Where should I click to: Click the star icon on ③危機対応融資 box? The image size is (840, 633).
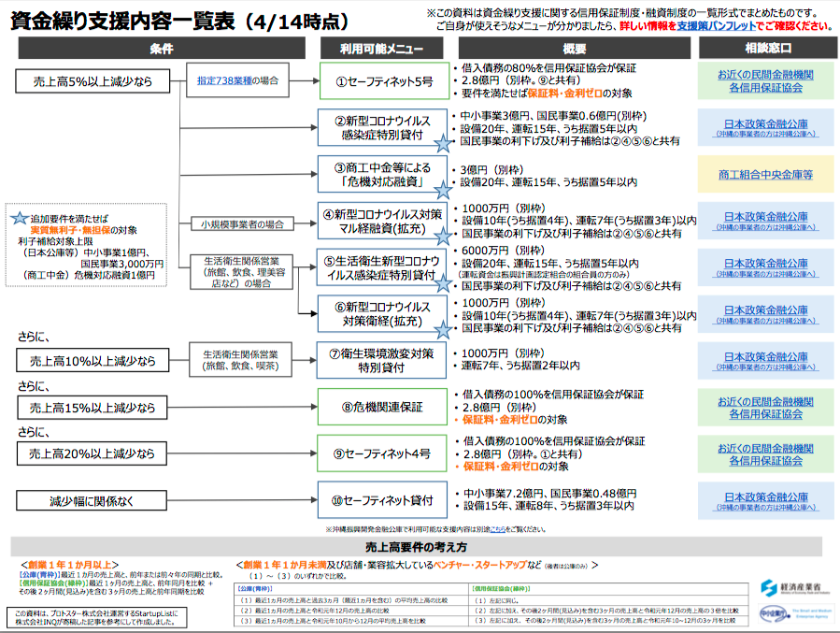click(x=442, y=189)
